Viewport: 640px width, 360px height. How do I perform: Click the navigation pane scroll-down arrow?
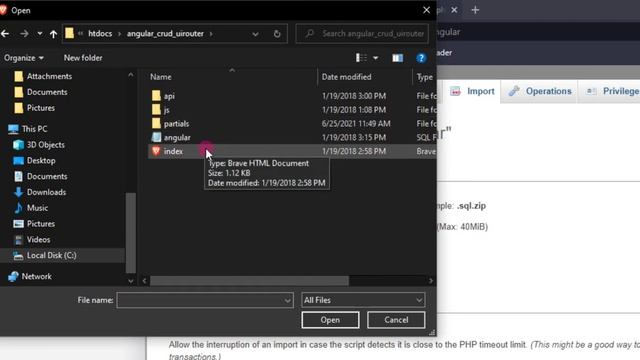point(131,281)
